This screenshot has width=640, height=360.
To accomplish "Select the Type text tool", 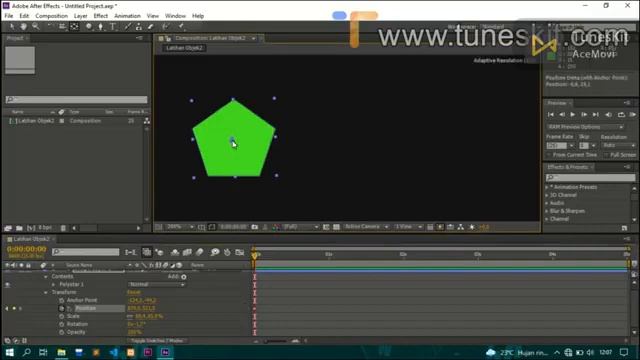I will 113,27.
